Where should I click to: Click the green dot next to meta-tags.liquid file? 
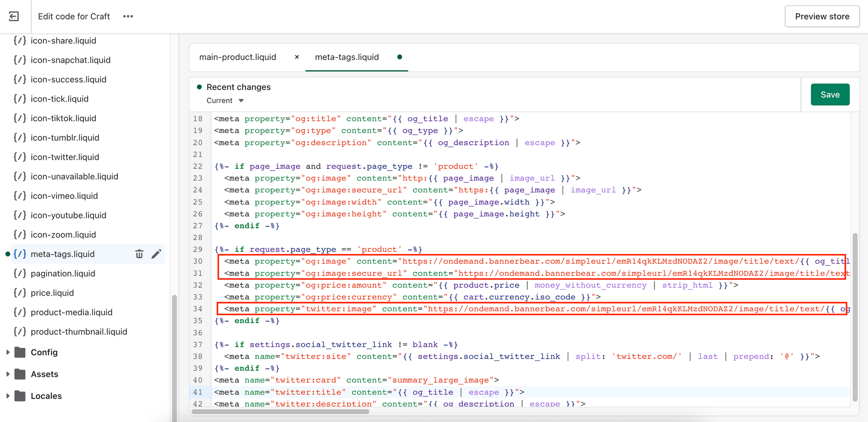click(x=8, y=254)
